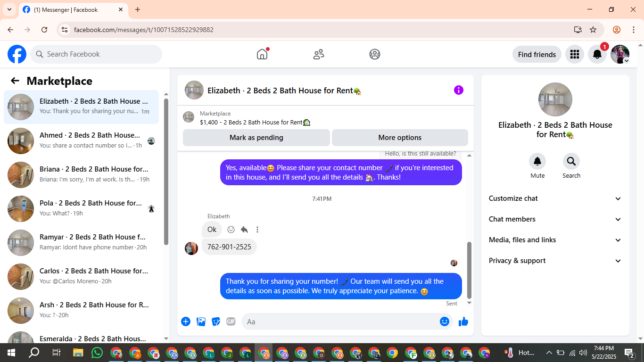The image size is (644, 362).
Task: Search in conversation using the magnifier icon
Action: (571, 162)
